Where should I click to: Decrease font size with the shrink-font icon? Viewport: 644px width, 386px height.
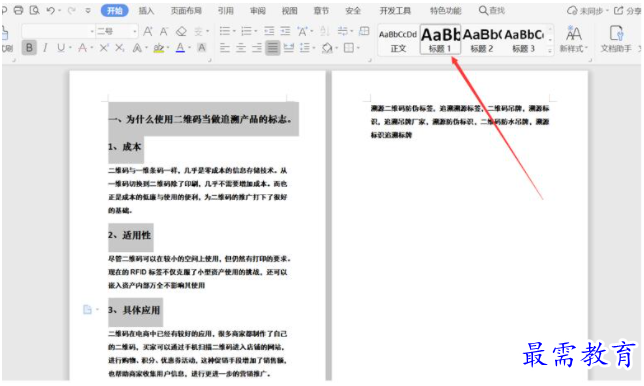pyautogui.click(x=164, y=31)
